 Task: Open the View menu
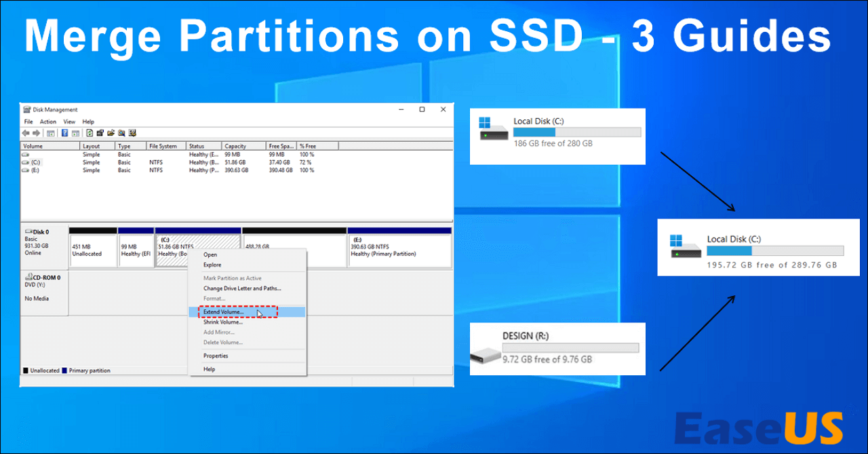[69, 121]
